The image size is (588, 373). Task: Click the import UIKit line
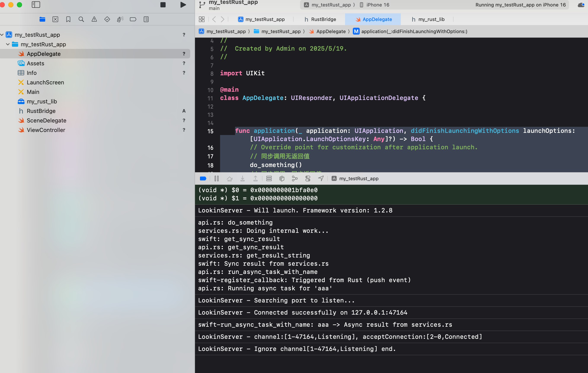242,73
